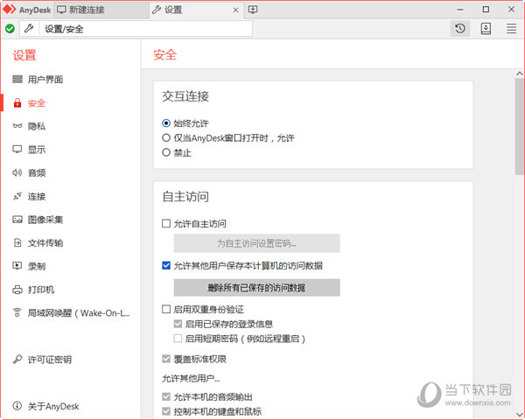Click the AnyDesk logo icon
Screen dimensions: 525x420
tap(10, 10)
